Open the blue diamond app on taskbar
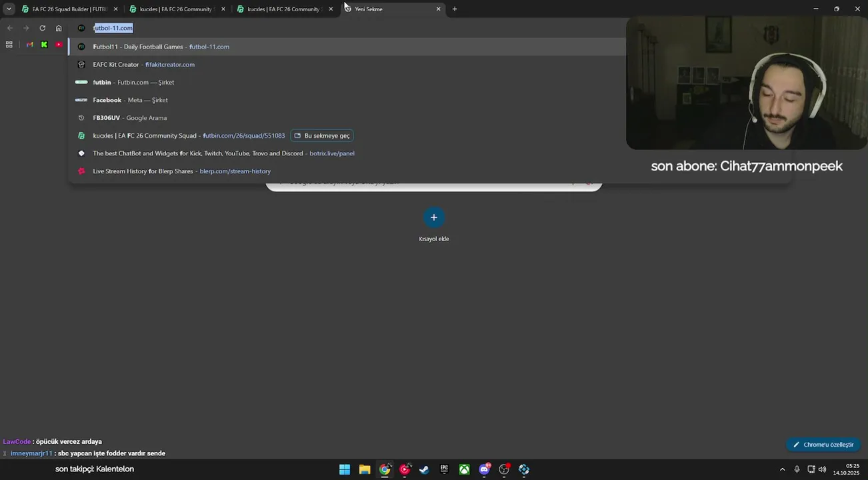Screen dimensions: 868x480 tap(524, 469)
